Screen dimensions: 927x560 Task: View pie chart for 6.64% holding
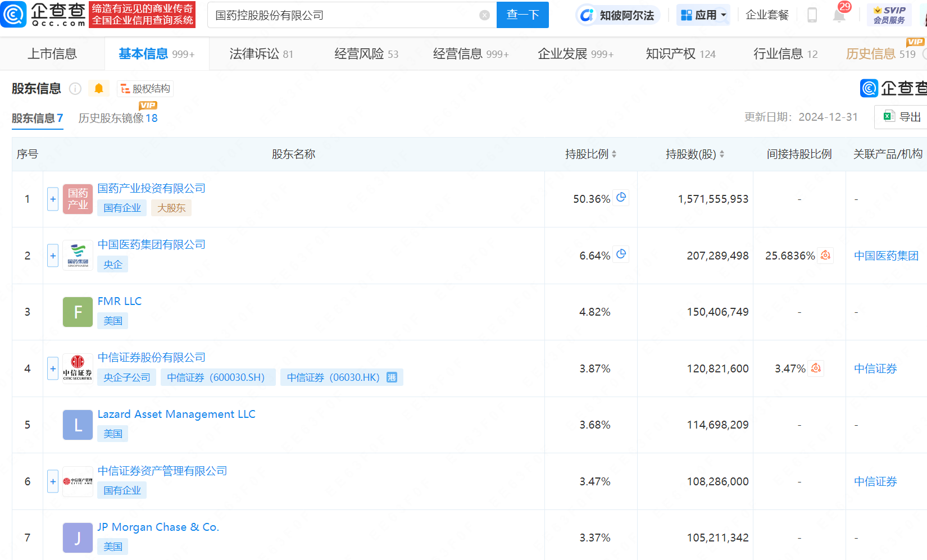[x=621, y=254]
